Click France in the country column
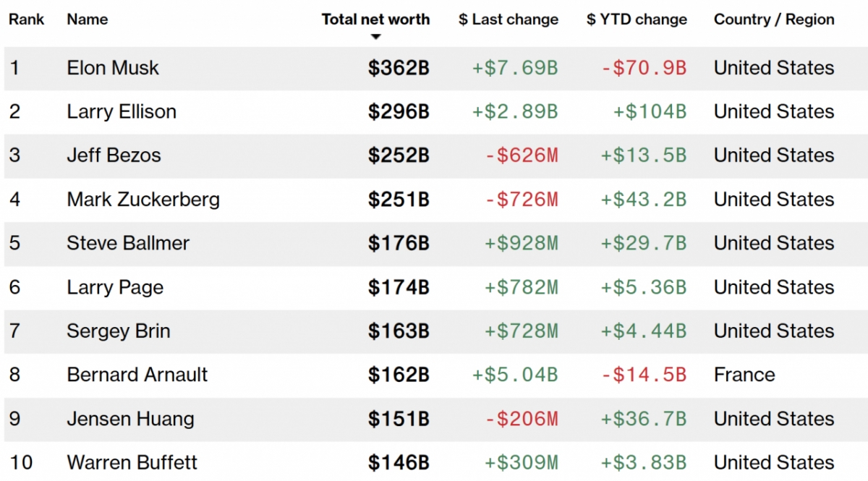The width and height of the screenshot is (868, 481). coord(744,375)
